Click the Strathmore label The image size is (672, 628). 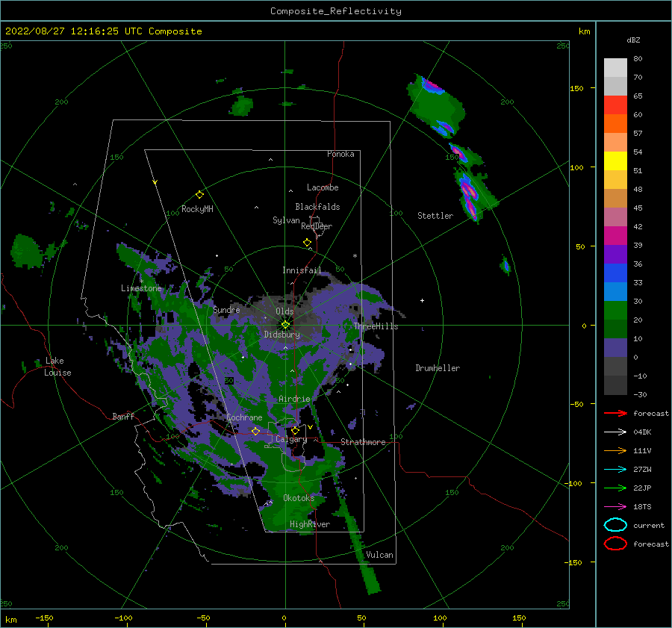click(x=363, y=442)
